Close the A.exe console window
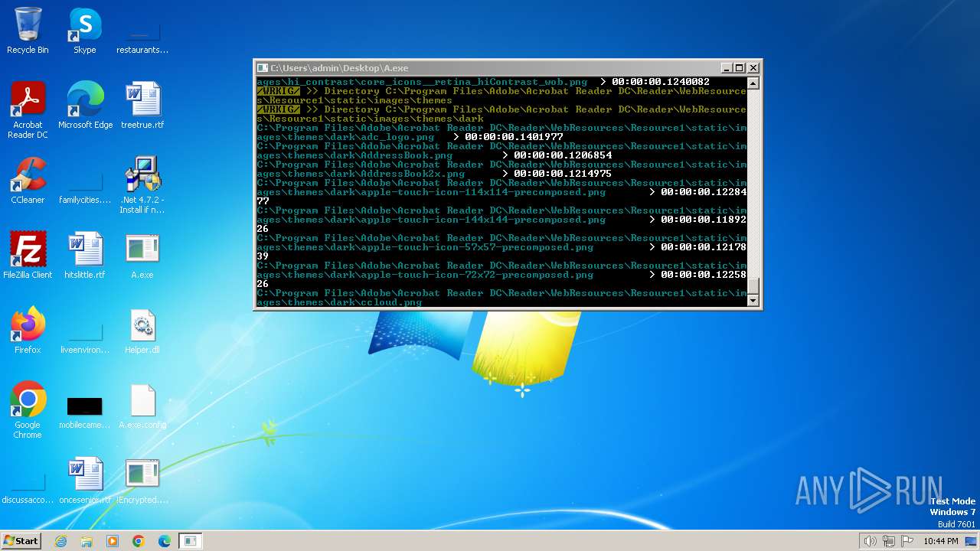This screenshot has width=980, height=551. tap(753, 68)
